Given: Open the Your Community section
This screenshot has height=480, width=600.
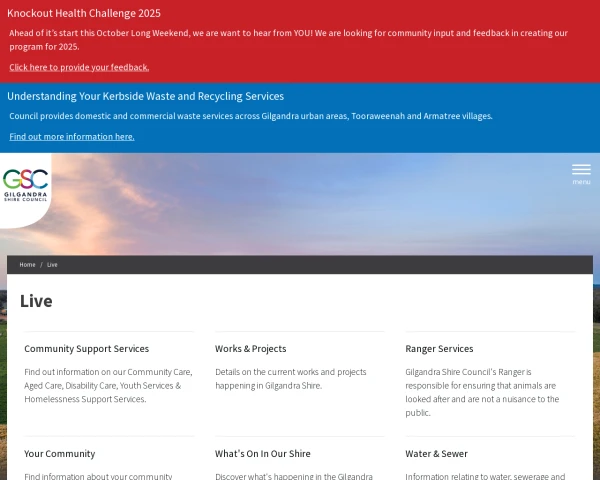Looking at the screenshot, I should point(59,453).
